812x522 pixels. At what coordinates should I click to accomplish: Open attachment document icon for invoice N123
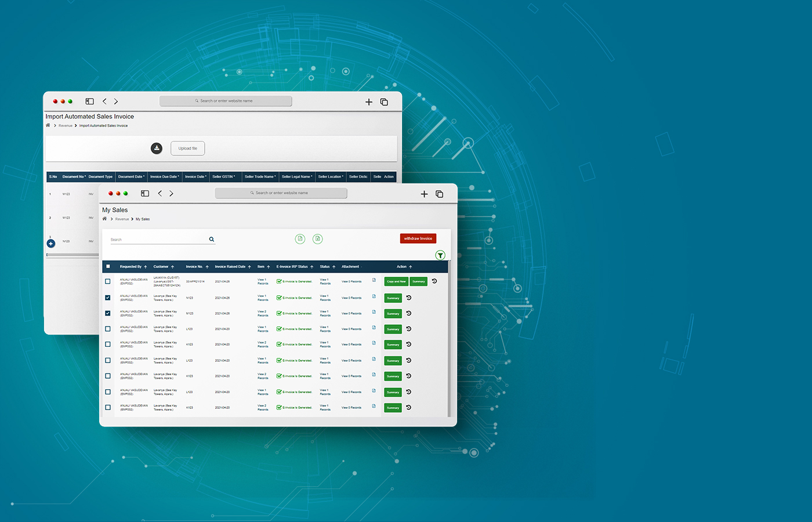374,297
